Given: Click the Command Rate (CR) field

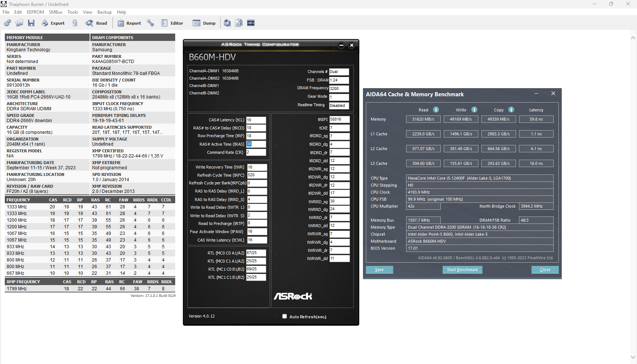Looking at the screenshot, I should [256, 152].
